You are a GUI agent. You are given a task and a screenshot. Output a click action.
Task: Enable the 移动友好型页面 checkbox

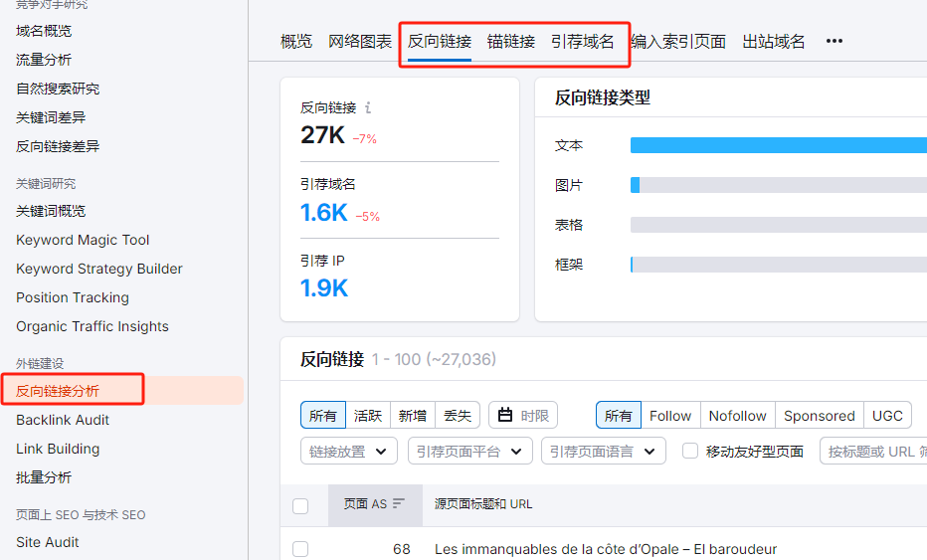[690, 452]
